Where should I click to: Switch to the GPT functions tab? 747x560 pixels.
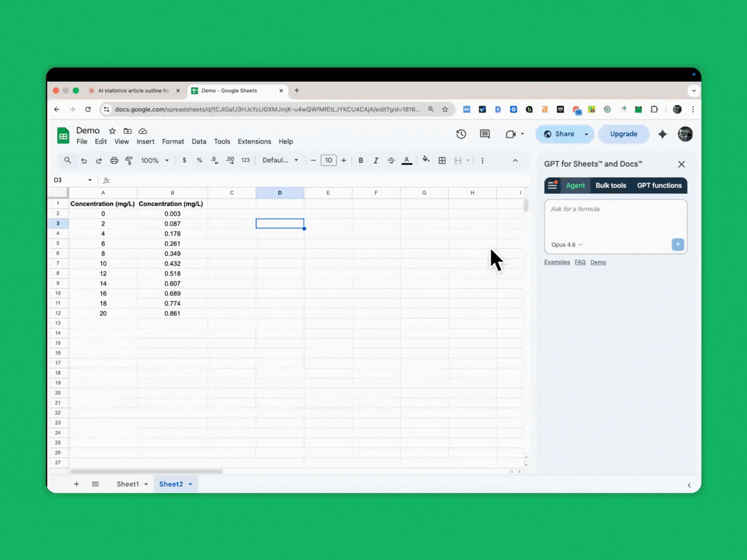coord(659,185)
